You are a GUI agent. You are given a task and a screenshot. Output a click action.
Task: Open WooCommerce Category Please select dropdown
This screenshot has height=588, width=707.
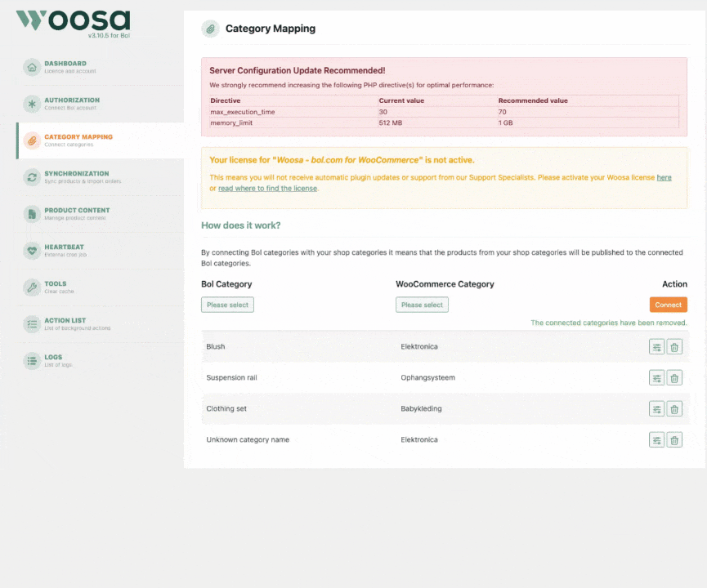coord(422,305)
